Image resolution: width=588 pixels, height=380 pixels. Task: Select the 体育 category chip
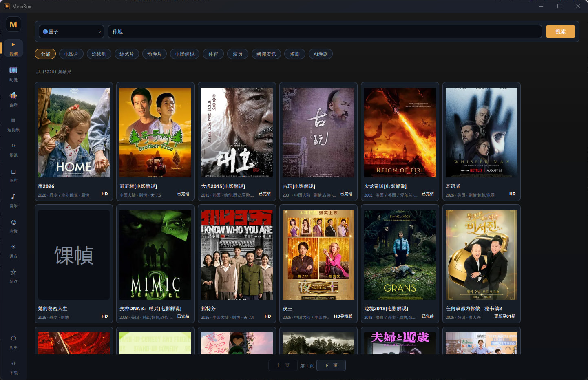(x=213, y=54)
